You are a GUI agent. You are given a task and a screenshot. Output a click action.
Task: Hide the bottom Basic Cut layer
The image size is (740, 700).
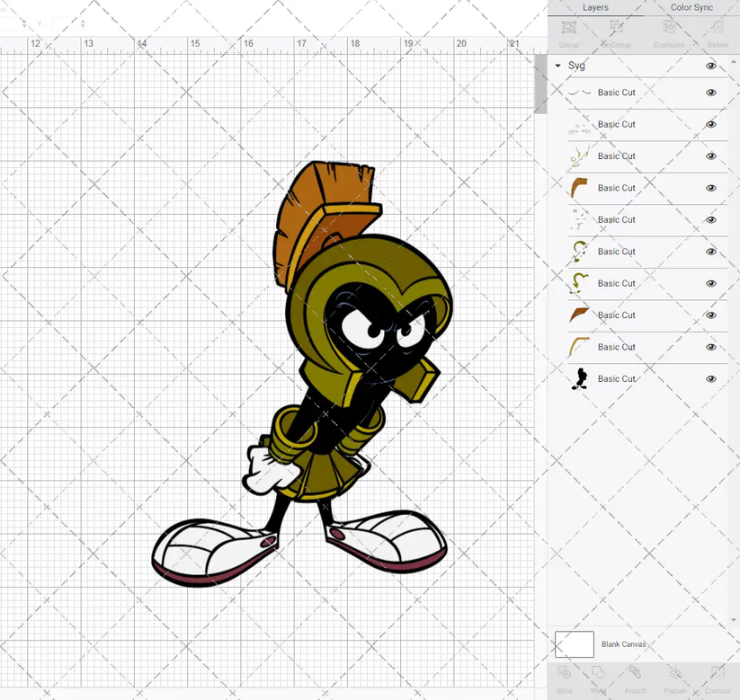point(710,378)
